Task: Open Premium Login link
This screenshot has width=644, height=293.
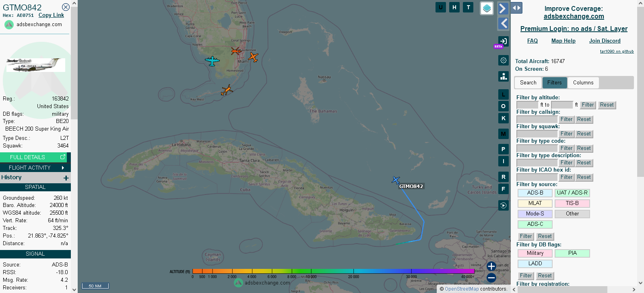Action: [574, 29]
